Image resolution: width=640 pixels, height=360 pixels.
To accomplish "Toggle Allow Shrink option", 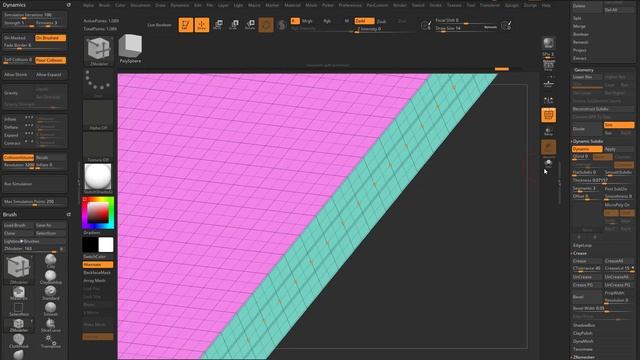I will click(18, 75).
